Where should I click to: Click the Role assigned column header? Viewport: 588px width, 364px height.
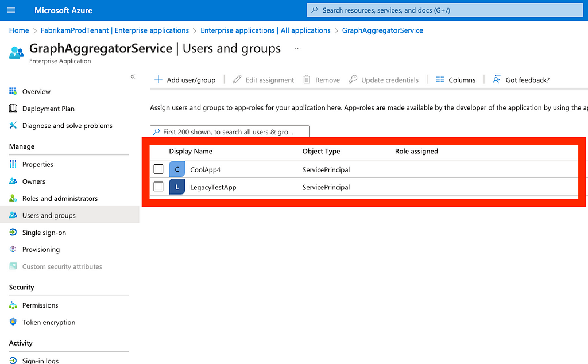(x=416, y=151)
